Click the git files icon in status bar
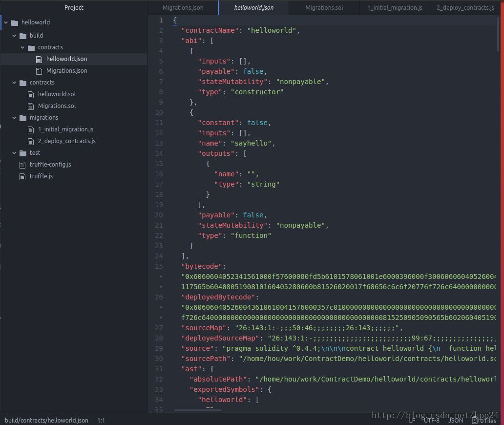This screenshot has height=425, width=504. pos(475,421)
